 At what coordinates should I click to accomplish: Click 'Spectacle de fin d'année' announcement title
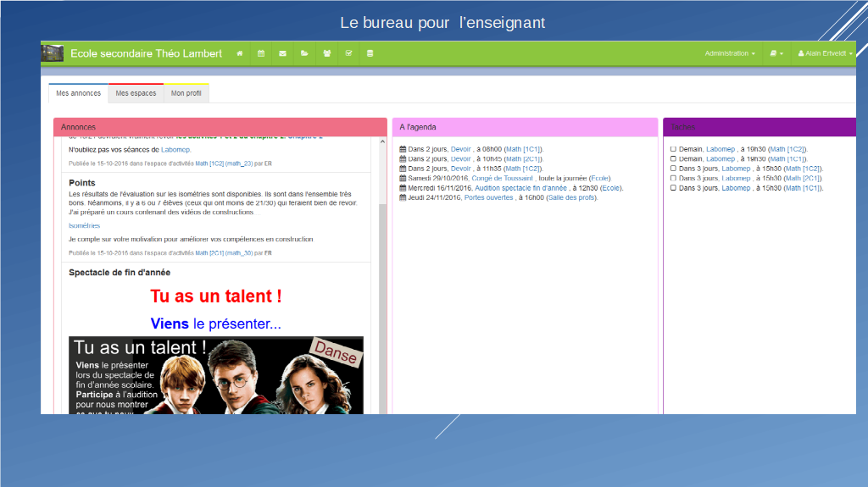click(120, 272)
